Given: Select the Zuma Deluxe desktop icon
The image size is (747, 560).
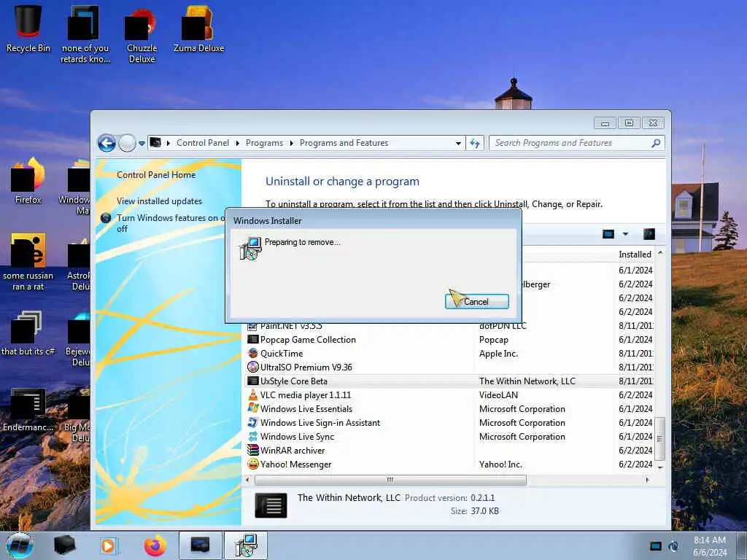Looking at the screenshot, I should (x=198, y=28).
